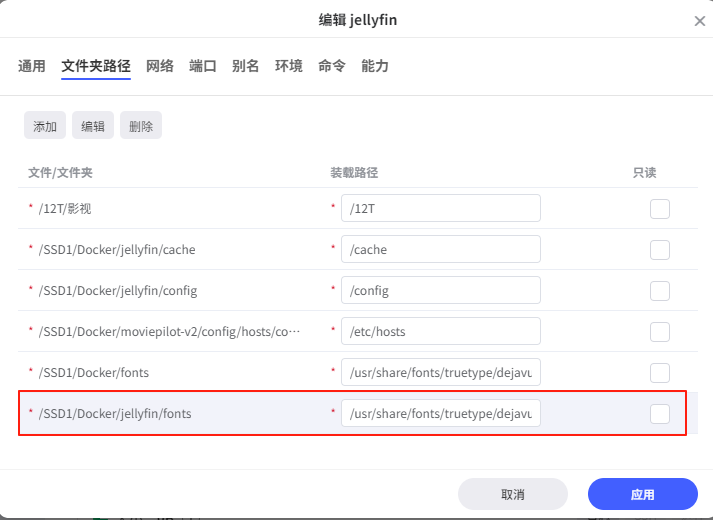Check read-only for jellyfin/config row

[x=660, y=291]
